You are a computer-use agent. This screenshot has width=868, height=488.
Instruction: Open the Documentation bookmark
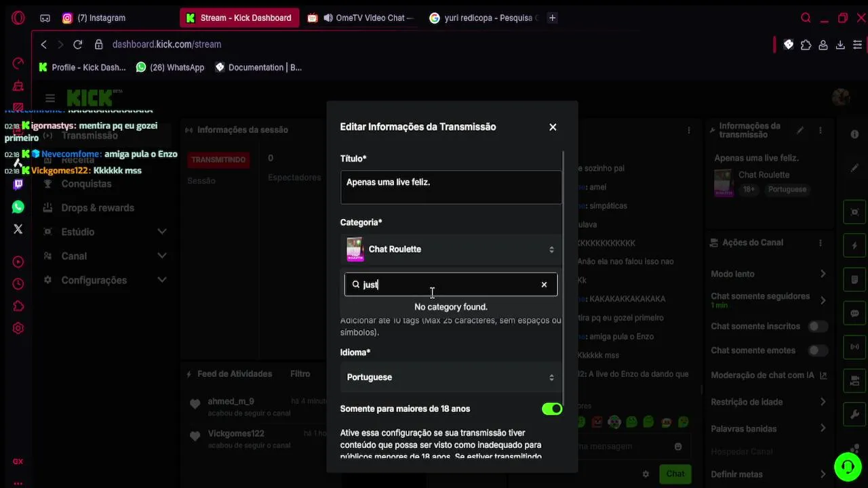click(x=258, y=67)
